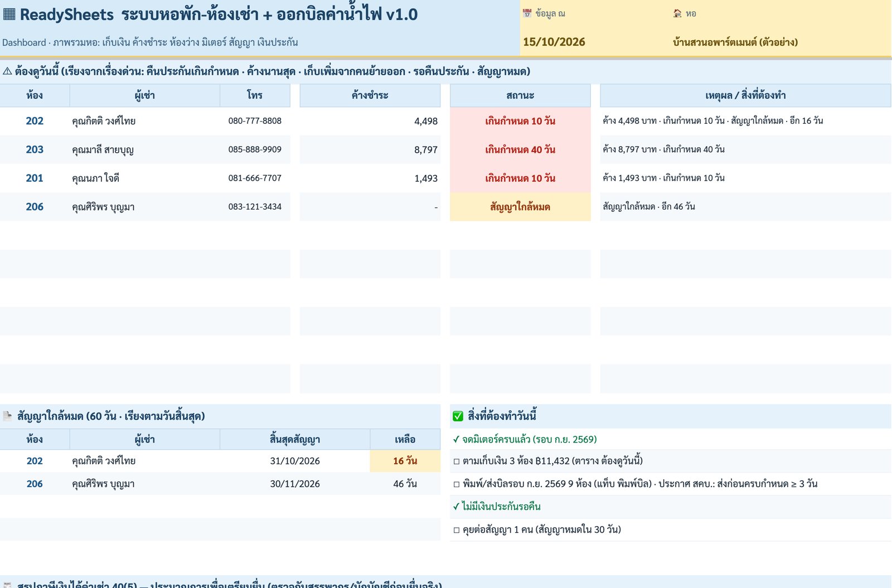Viewport: 892px width, 588px height.
Task: Select คุณกิตติ วงศ์ไทย in ต้องดูวันนี้ table
Action: click(x=104, y=121)
